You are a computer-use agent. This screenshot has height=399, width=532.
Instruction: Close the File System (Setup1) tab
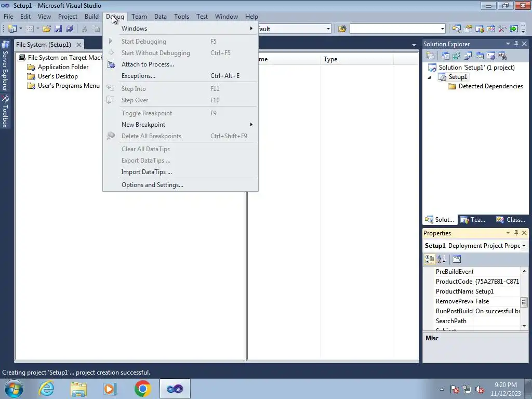(x=79, y=45)
